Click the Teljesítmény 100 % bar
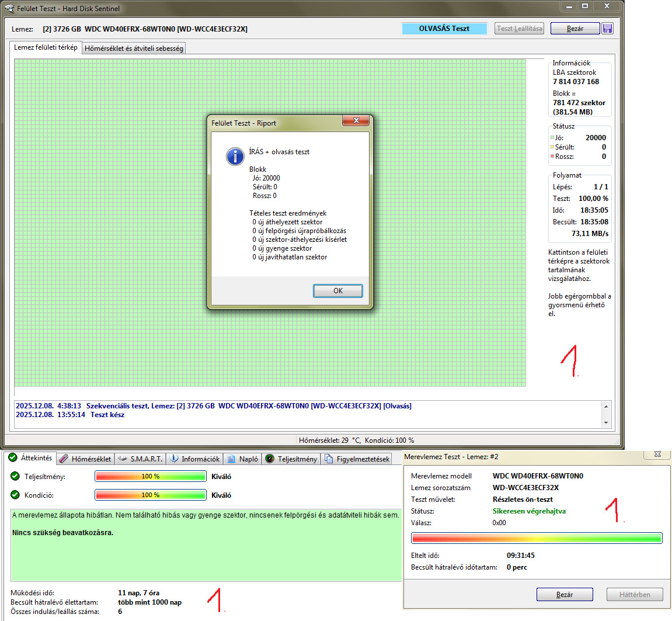672x621 pixels. click(151, 476)
